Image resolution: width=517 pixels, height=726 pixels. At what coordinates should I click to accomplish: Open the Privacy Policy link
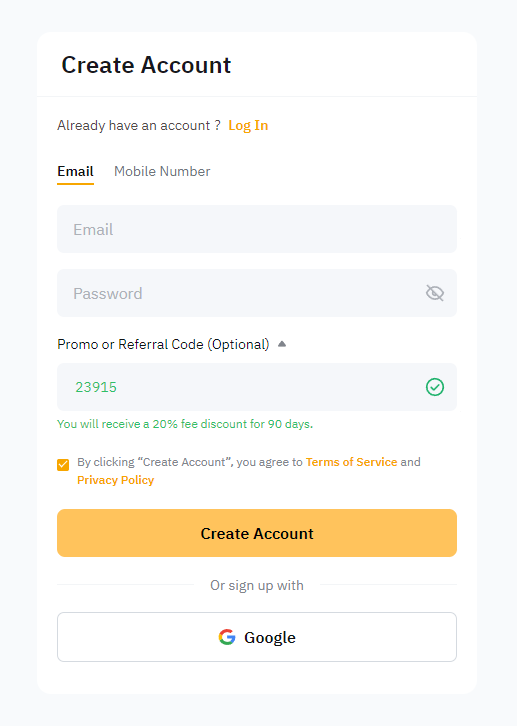point(115,480)
